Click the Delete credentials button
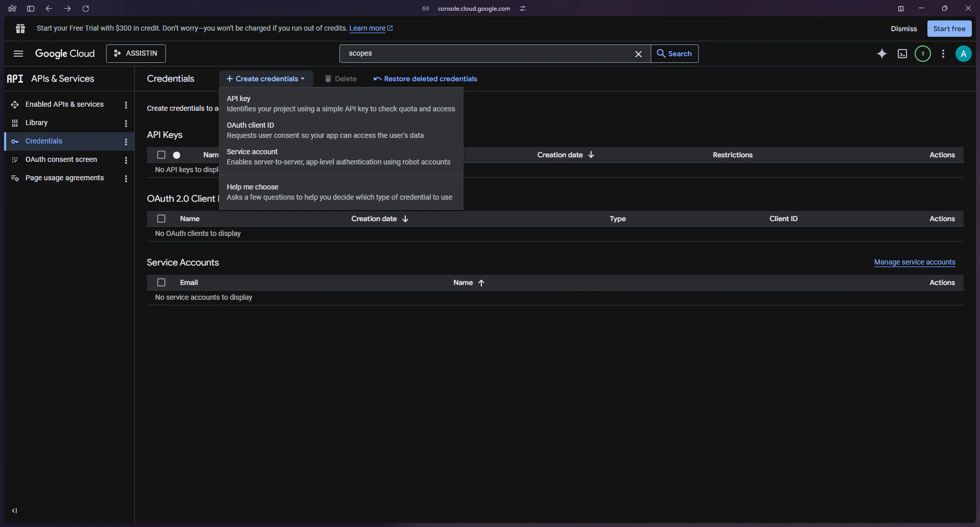 point(341,79)
